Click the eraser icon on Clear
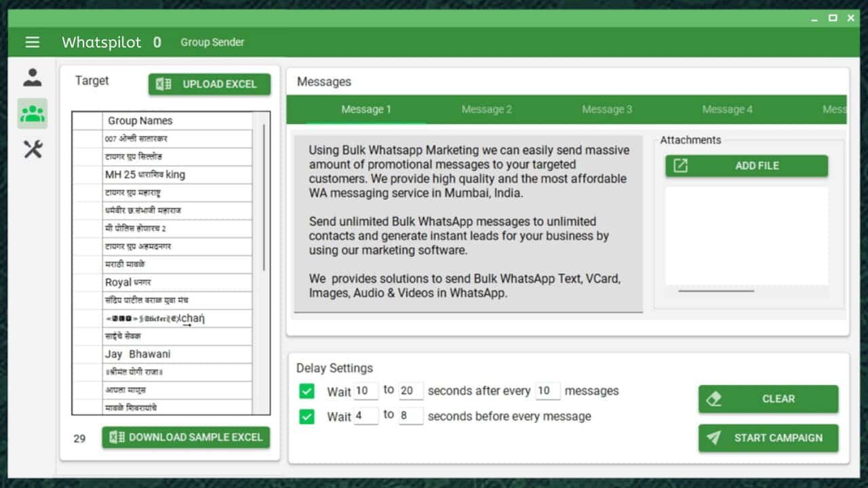Viewport: 868px width, 488px height. pyautogui.click(x=713, y=399)
